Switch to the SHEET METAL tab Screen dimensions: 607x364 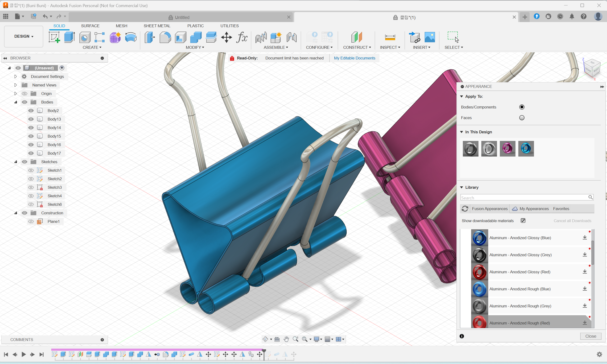click(x=157, y=26)
